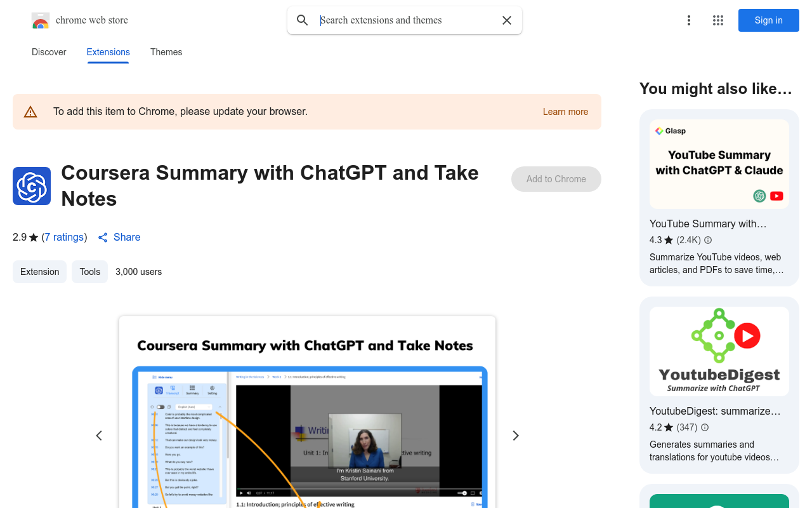Open the Discover tab
This screenshot has height=508, width=812.
coord(49,52)
